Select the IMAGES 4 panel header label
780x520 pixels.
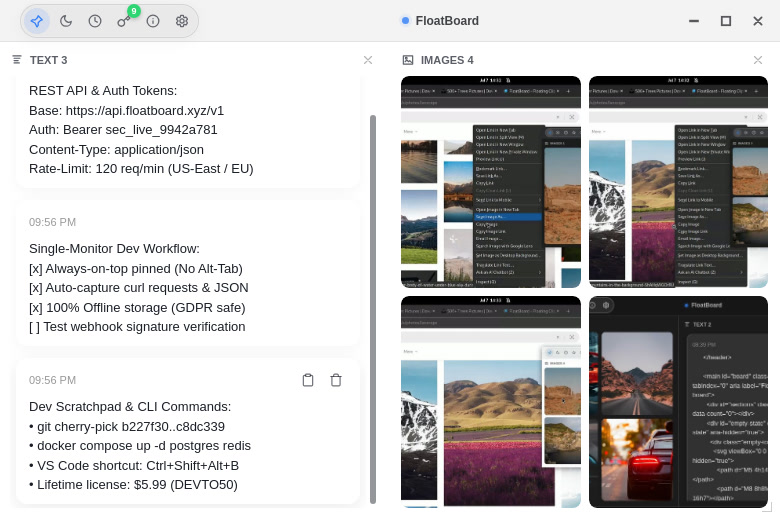coord(447,60)
